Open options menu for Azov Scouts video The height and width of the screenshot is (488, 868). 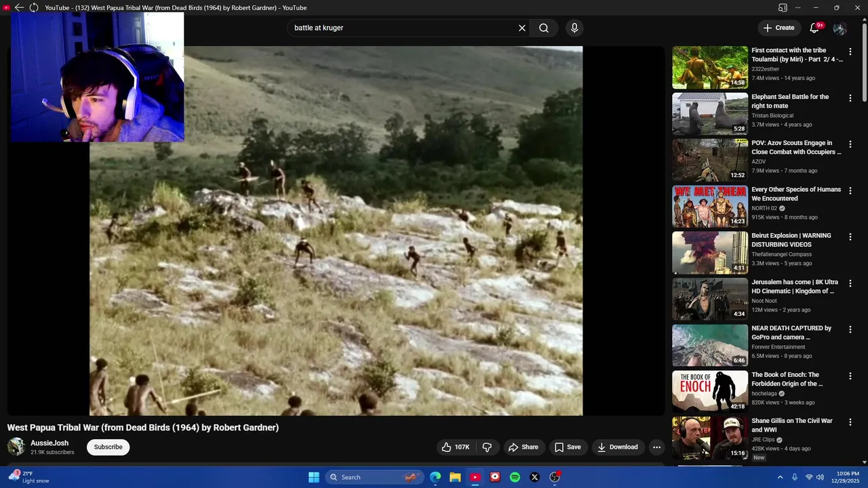(850, 144)
